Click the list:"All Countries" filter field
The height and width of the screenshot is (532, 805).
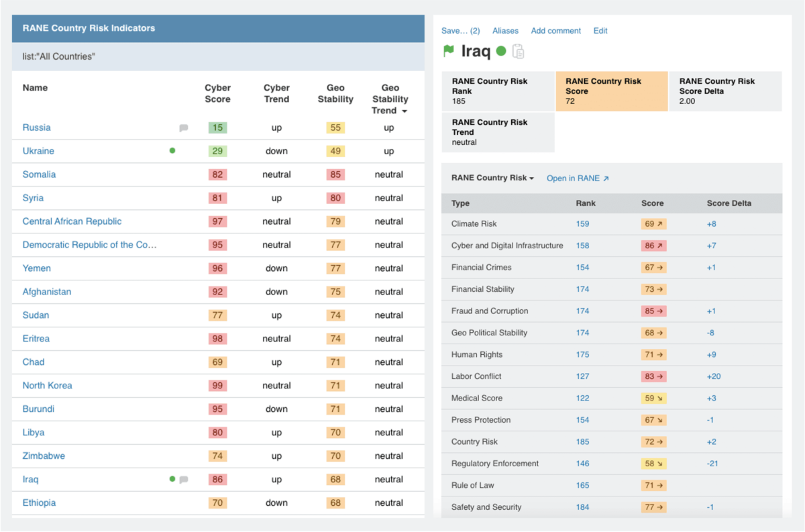tap(218, 57)
